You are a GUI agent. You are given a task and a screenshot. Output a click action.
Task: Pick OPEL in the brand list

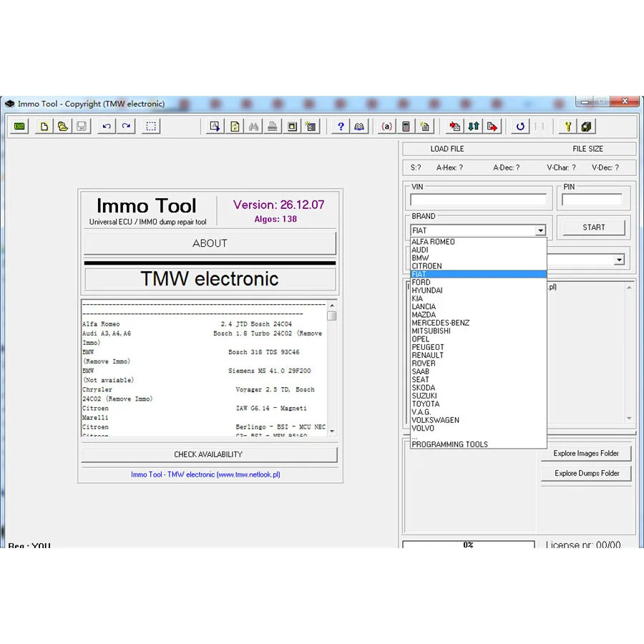click(x=479, y=339)
